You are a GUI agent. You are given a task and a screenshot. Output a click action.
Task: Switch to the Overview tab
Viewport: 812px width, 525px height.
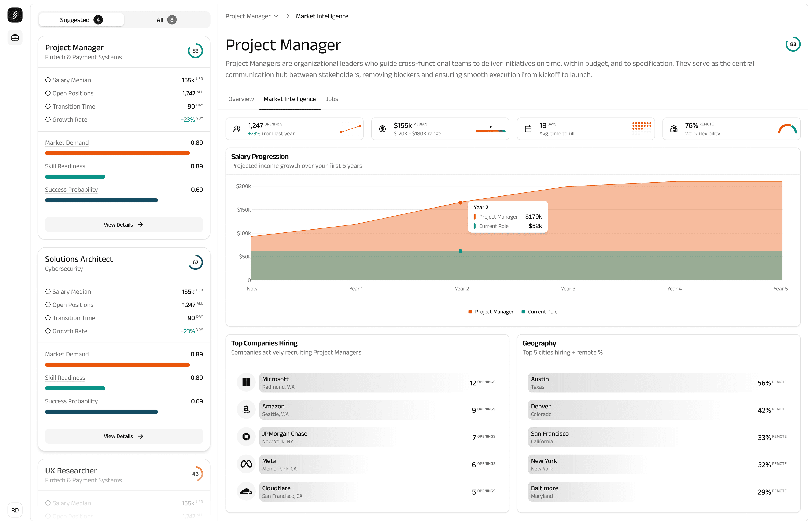241,99
